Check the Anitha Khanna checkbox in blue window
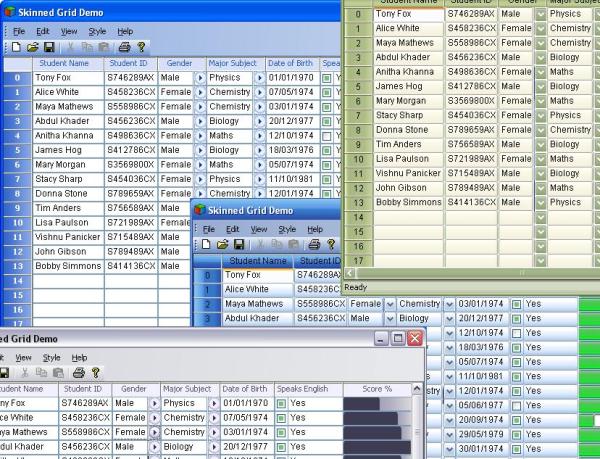This screenshot has width=600, height=459. point(326,136)
